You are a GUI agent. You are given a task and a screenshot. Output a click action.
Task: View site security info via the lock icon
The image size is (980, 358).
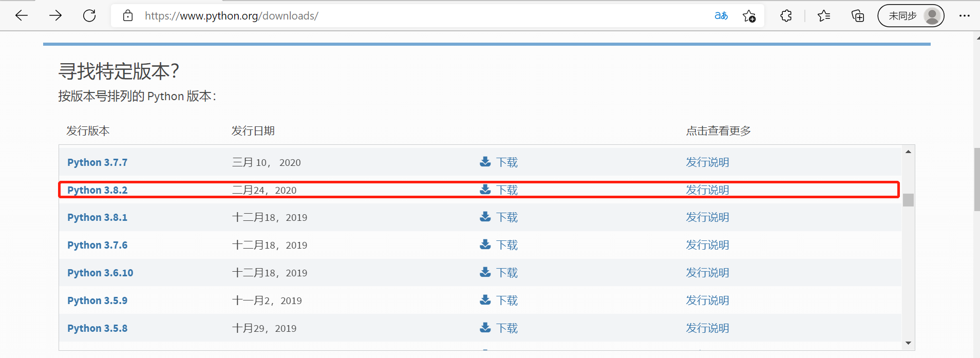tap(128, 15)
